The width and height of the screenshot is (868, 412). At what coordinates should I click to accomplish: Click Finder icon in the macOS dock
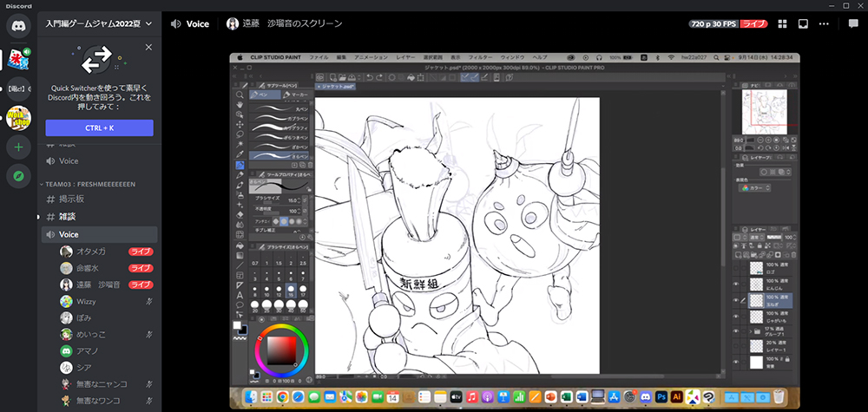[250, 396]
